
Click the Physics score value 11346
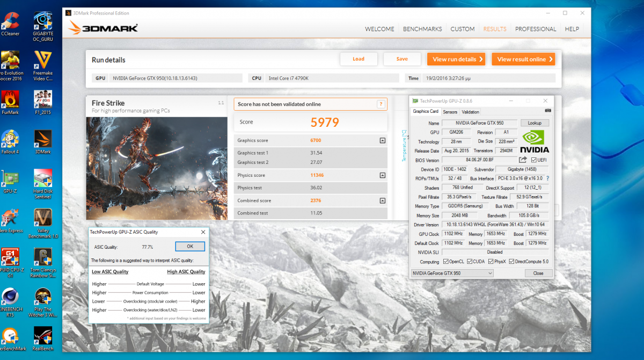(x=317, y=175)
